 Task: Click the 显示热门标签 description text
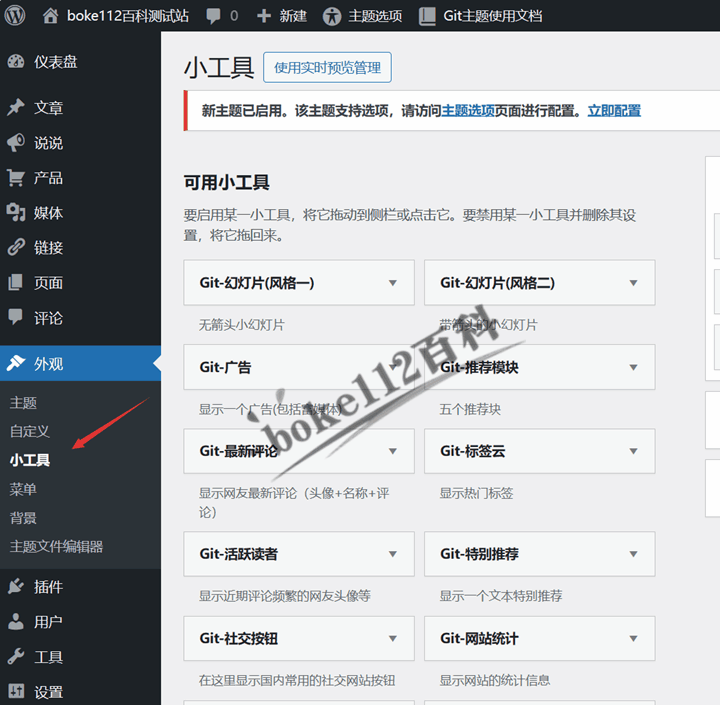pyautogui.click(x=477, y=493)
